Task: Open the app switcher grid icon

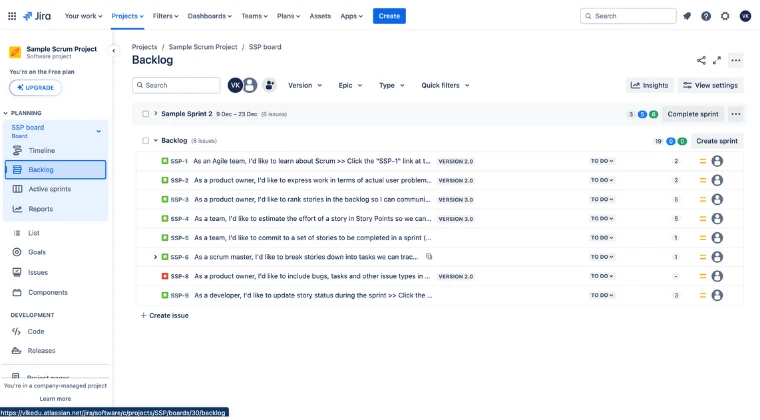Action: (x=12, y=16)
